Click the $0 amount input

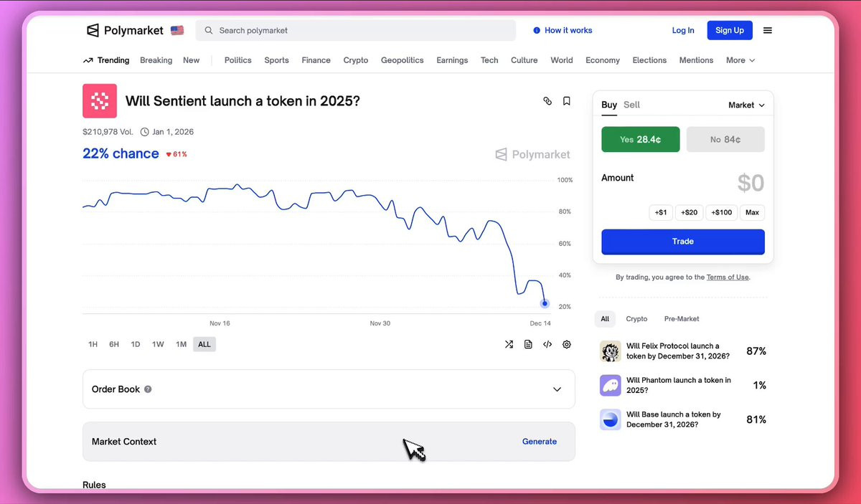pos(751,184)
